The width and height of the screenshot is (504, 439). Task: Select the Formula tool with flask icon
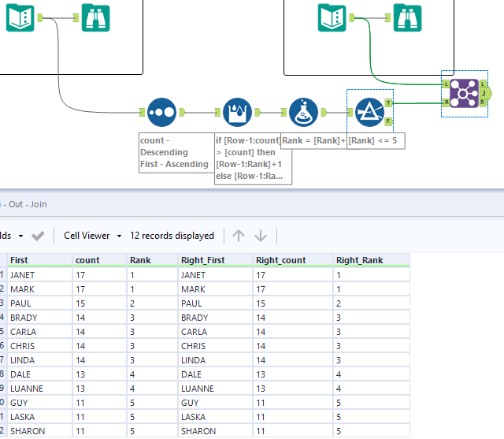click(302, 113)
